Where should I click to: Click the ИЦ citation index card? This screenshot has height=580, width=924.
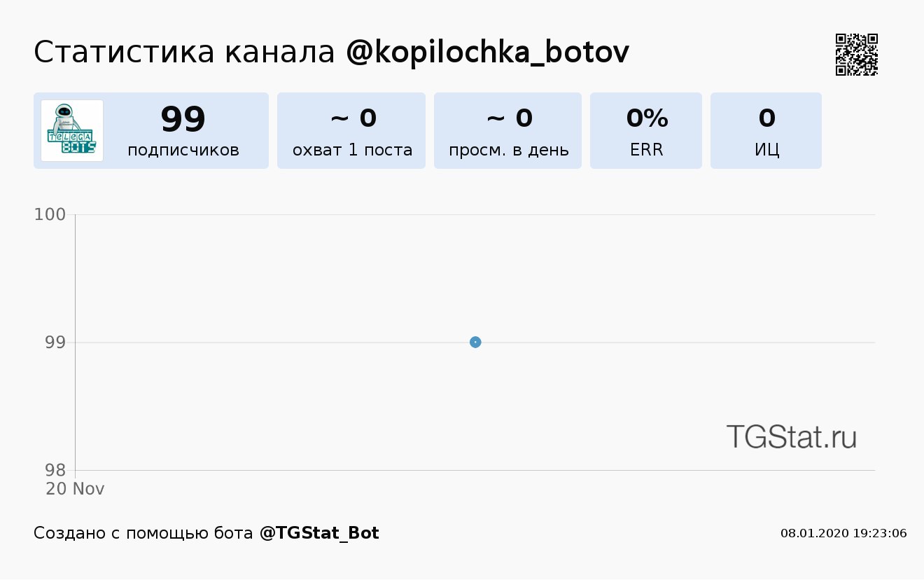coord(766,130)
